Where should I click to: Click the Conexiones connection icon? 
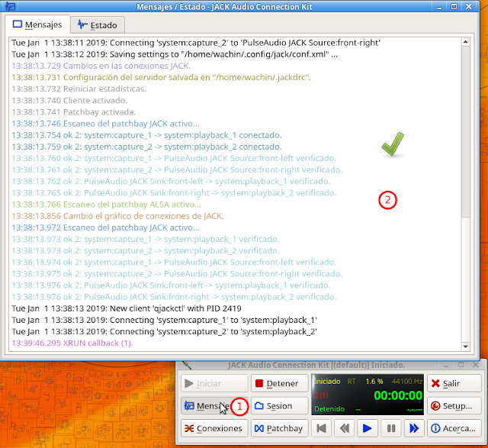(189, 428)
